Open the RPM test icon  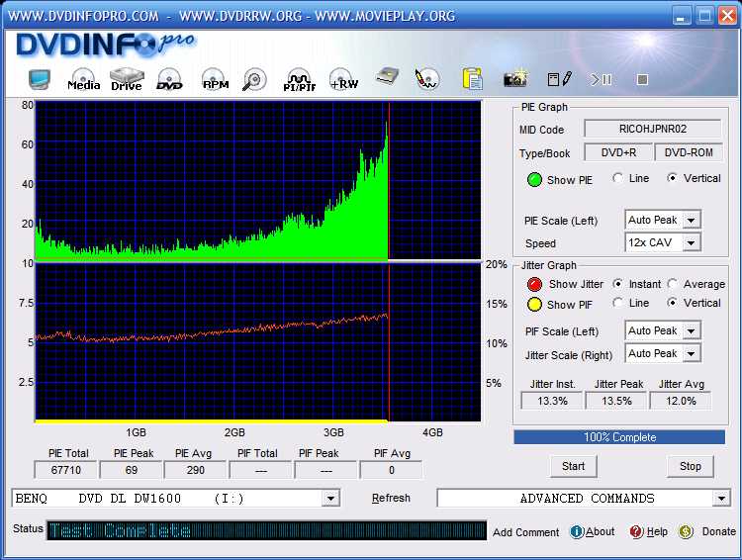[x=215, y=79]
